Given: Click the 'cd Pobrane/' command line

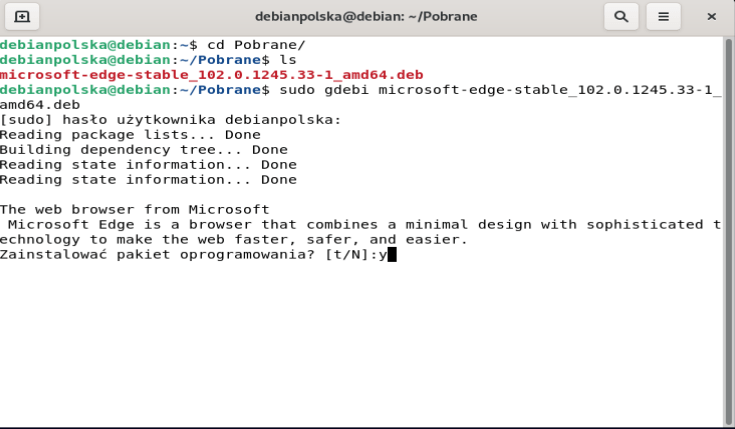Looking at the screenshot, I should click(x=153, y=45).
